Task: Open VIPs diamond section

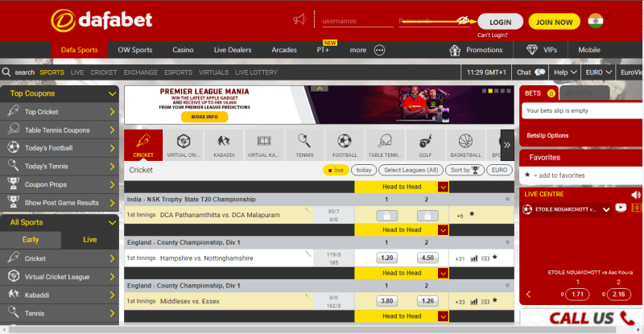Action: pyautogui.click(x=542, y=50)
